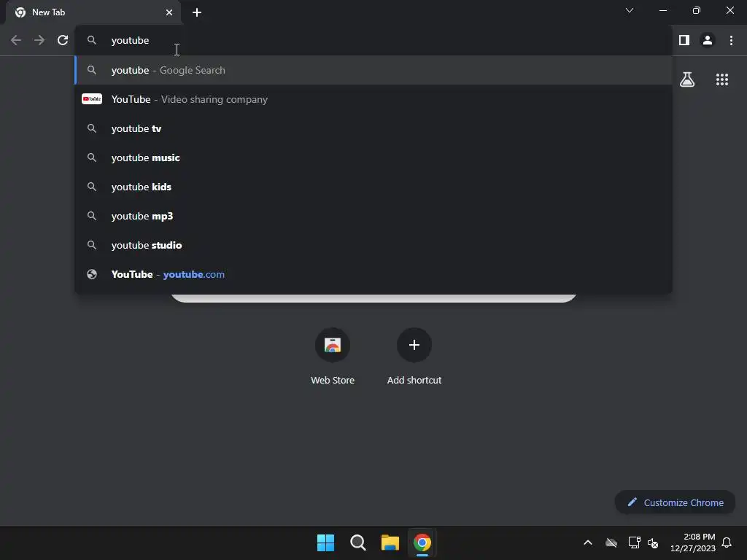Click the browser back arrow
The width and height of the screenshot is (747, 560).
[16, 41]
